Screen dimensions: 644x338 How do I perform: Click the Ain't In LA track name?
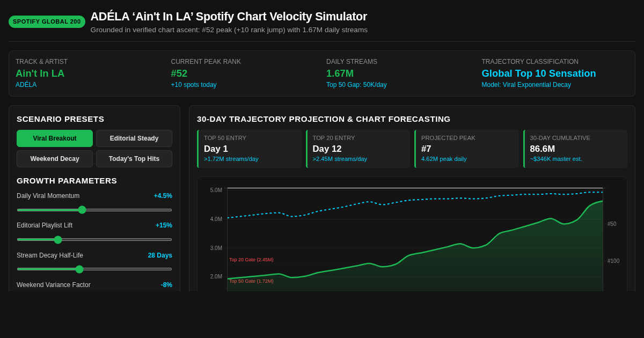(40, 74)
